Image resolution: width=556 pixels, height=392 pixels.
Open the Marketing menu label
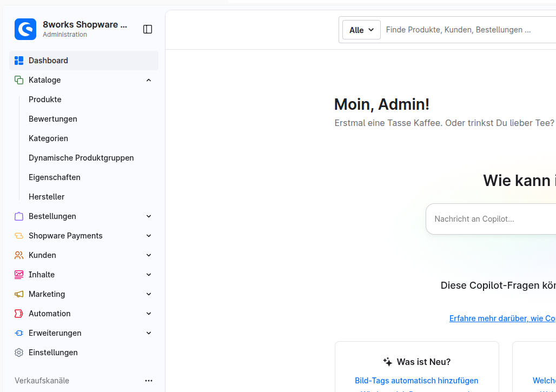(47, 294)
